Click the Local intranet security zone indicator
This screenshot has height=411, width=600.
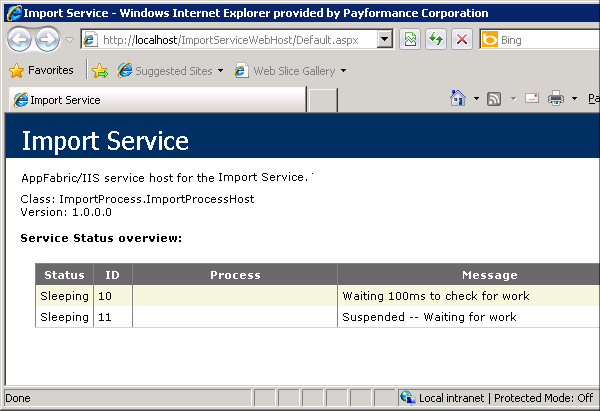click(496, 398)
